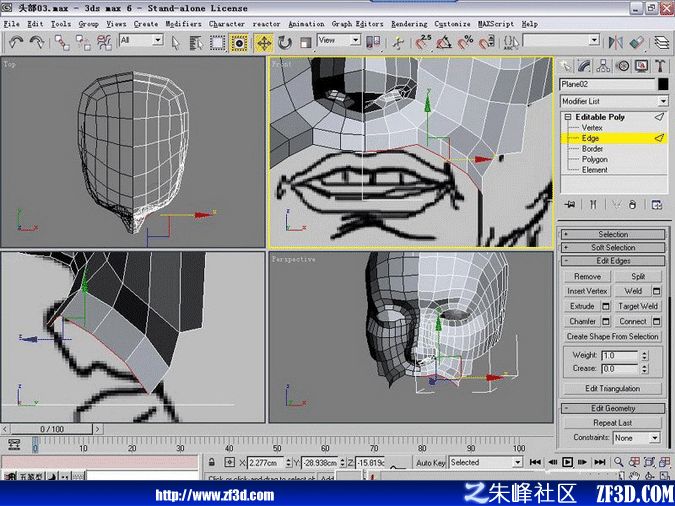
Task: Click the black object color swatch
Action: coord(663,84)
